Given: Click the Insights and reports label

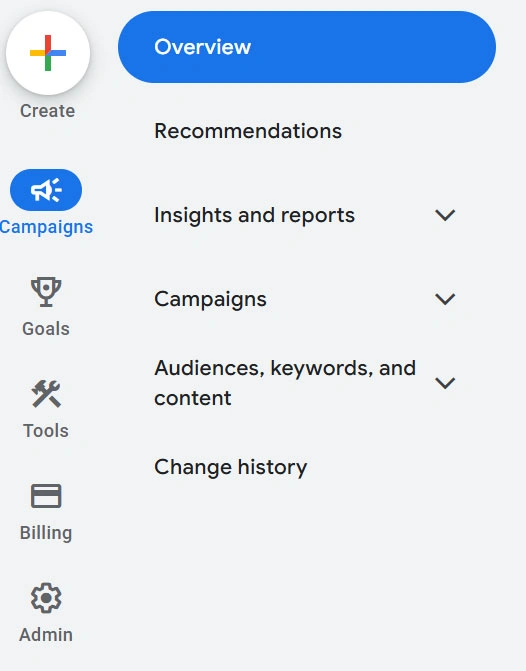Looking at the screenshot, I should click(x=254, y=215).
